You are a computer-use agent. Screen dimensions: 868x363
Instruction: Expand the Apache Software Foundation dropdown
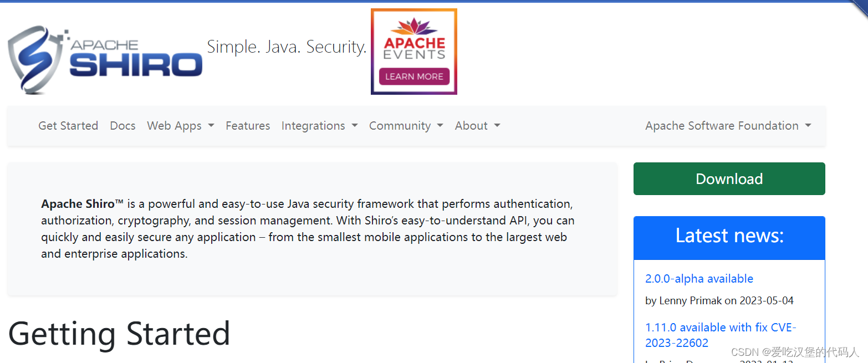(728, 125)
